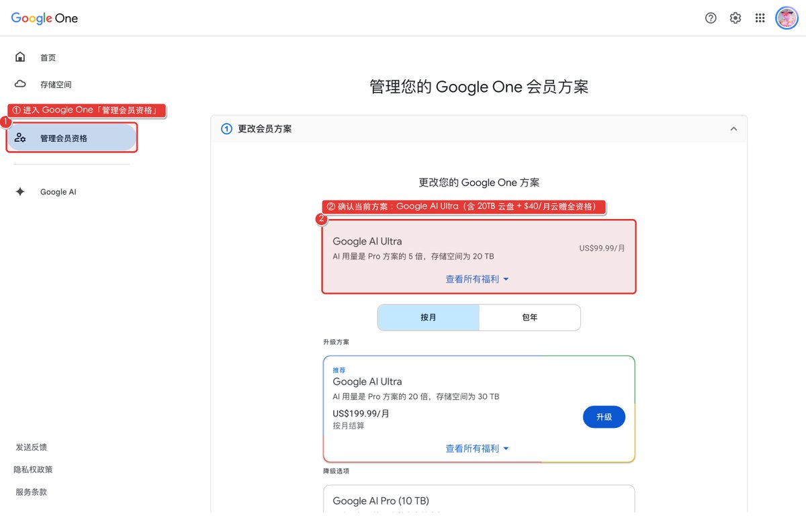
Task: Click the 更改会员方案 section header text
Action: pyautogui.click(x=265, y=128)
